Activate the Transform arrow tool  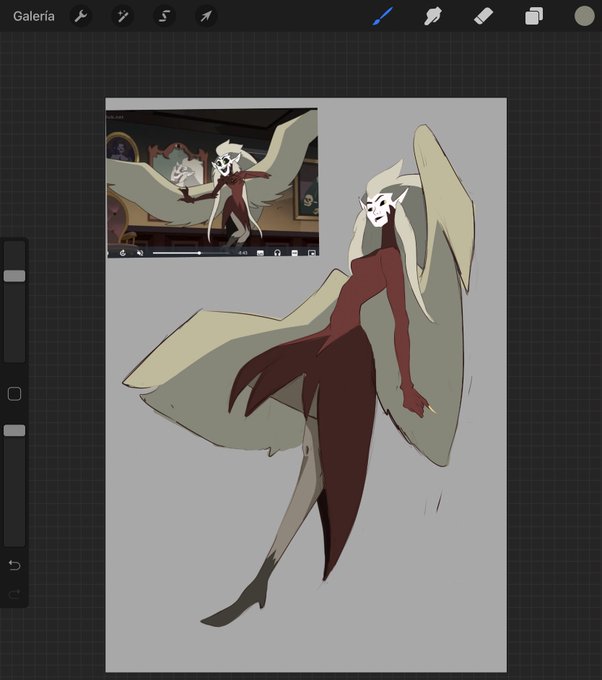click(206, 16)
